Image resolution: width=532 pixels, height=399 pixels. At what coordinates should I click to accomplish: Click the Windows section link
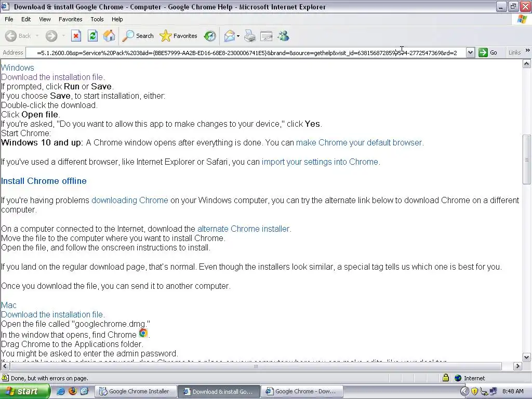pos(17,68)
